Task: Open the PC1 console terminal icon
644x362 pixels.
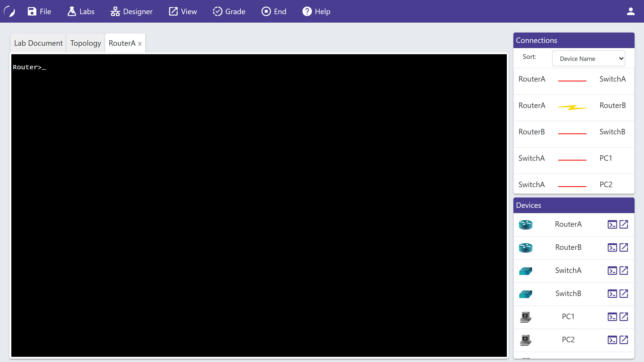Action: 612,317
